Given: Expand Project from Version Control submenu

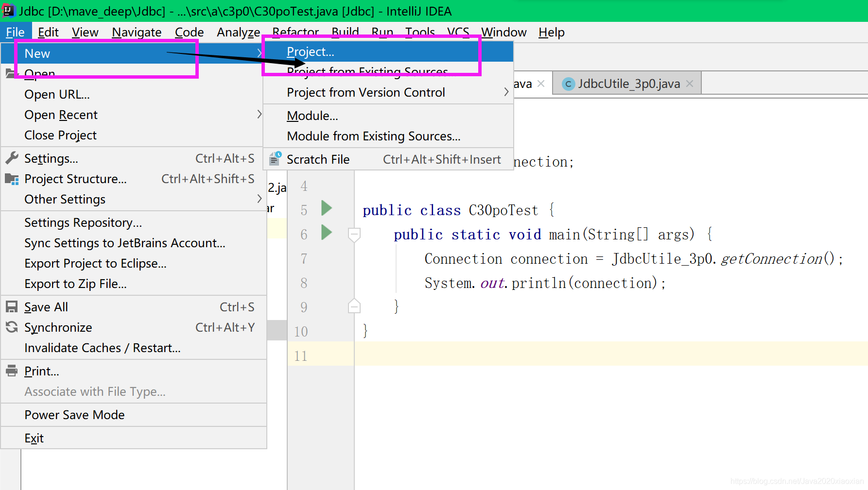Looking at the screenshot, I should pos(506,92).
